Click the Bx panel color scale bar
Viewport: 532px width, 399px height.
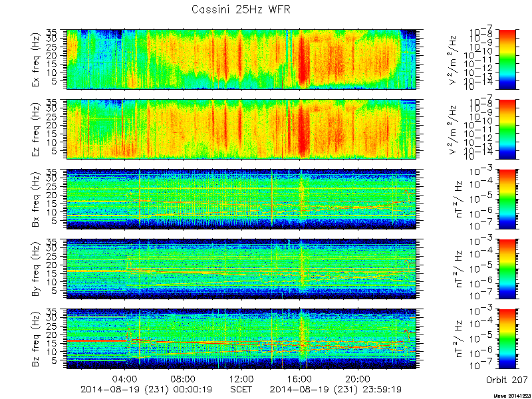tap(507, 199)
